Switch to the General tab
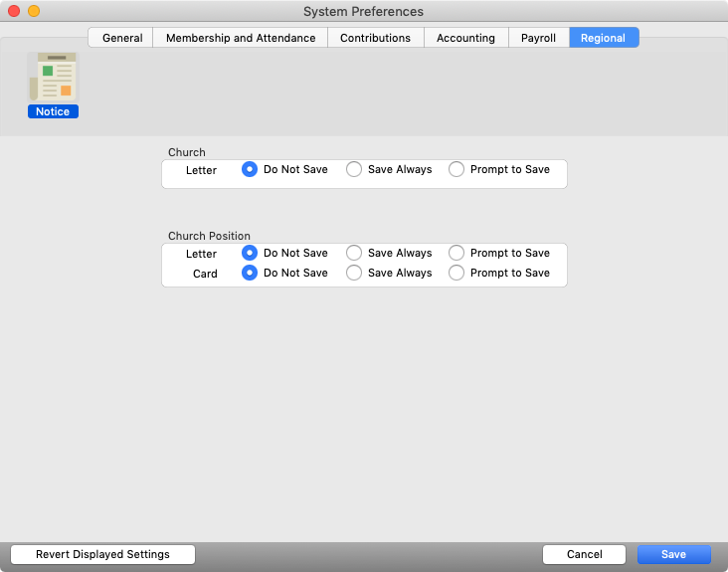The height and width of the screenshot is (572, 728). coord(121,38)
